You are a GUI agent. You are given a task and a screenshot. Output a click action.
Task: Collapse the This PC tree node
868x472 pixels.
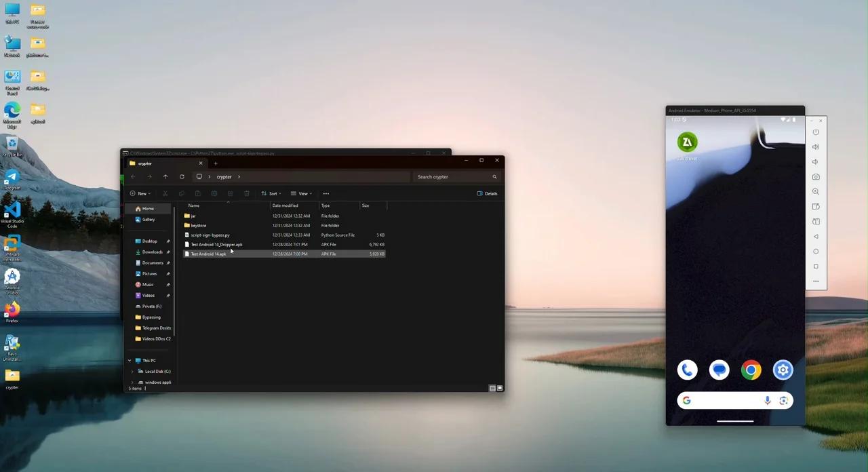coord(130,361)
